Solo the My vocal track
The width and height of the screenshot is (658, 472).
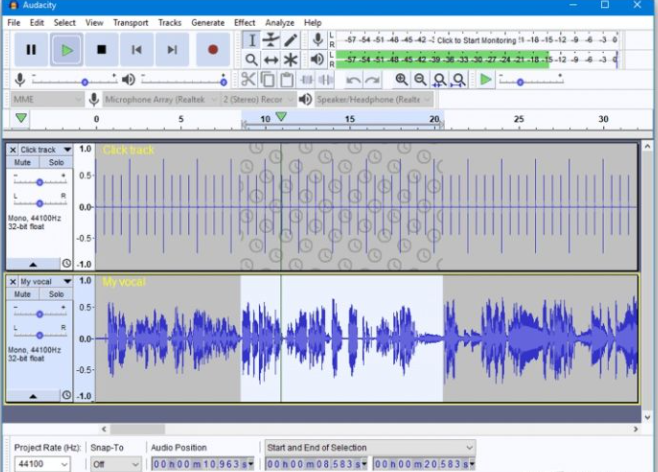pyautogui.click(x=56, y=294)
